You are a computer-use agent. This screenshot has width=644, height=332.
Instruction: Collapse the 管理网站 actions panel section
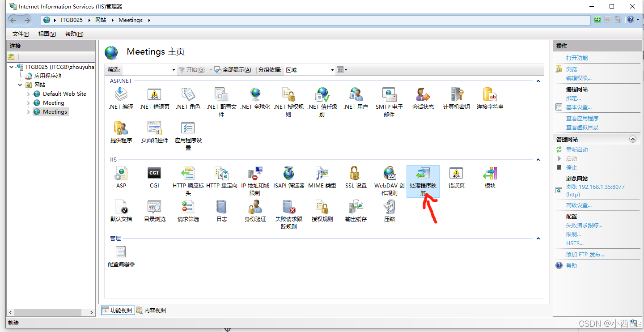[632, 139]
